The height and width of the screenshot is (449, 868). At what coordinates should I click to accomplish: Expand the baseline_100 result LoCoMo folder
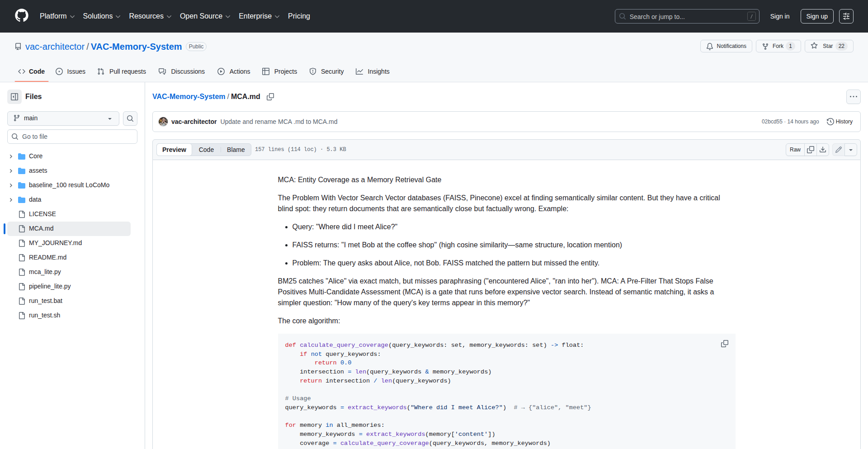[x=11, y=185]
